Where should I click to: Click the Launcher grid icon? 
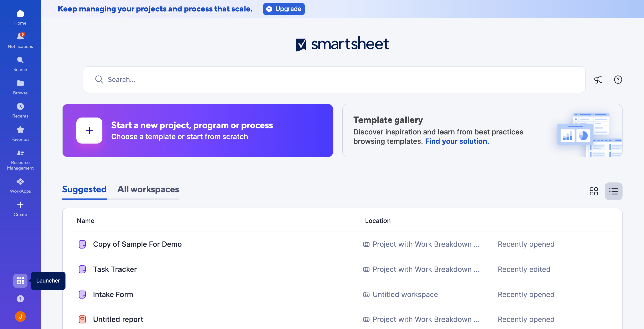pyautogui.click(x=20, y=280)
